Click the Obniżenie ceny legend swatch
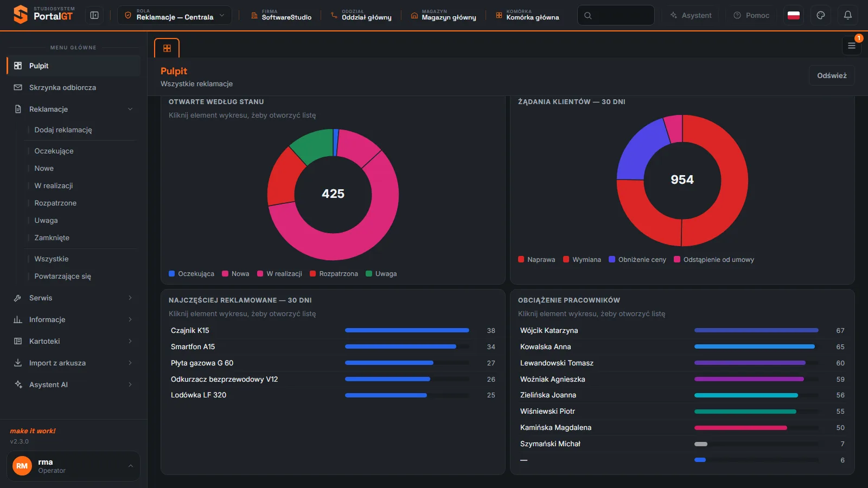The image size is (868, 488). pyautogui.click(x=612, y=260)
